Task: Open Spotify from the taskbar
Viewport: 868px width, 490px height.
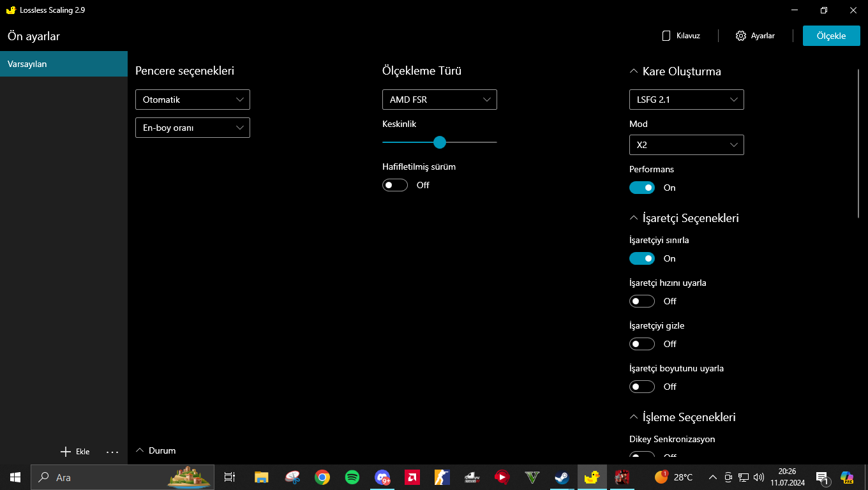Action: [352, 477]
